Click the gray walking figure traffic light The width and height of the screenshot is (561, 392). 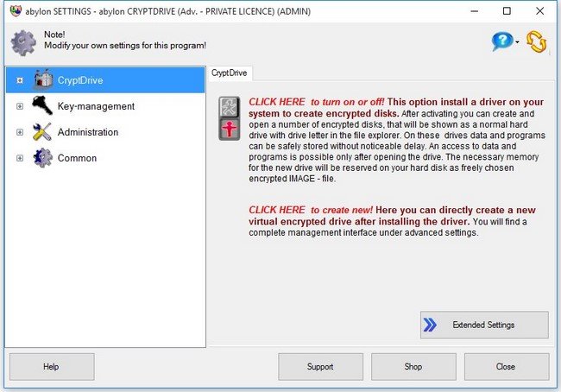[x=230, y=107]
